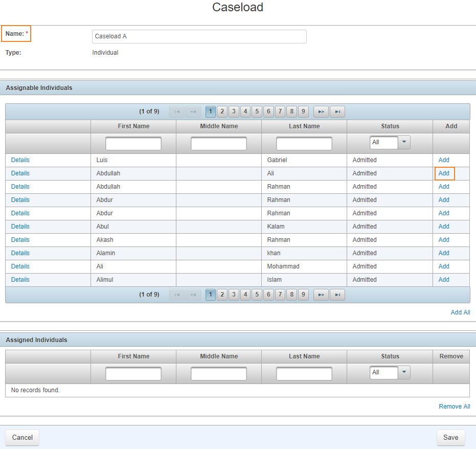Select page 5 in the upper paginator
Image resolution: width=476 pixels, height=449 pixels.
[257, 111]
